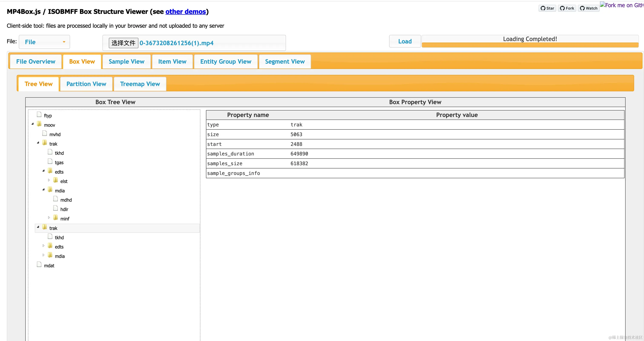Screen dimensions: 644x341
Task: Select the mvhd box label
Action: pyautogui.click(x=55, y=134)
